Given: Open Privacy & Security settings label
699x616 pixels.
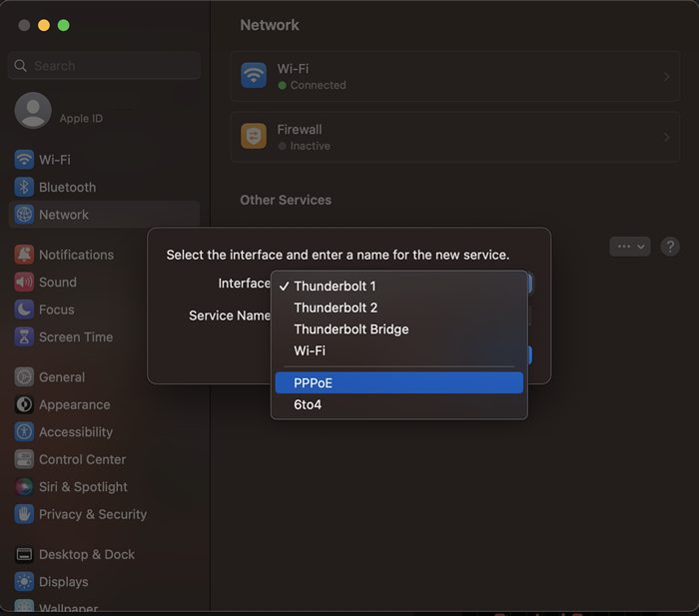Looking at the screenshot, I should point(93,514).
